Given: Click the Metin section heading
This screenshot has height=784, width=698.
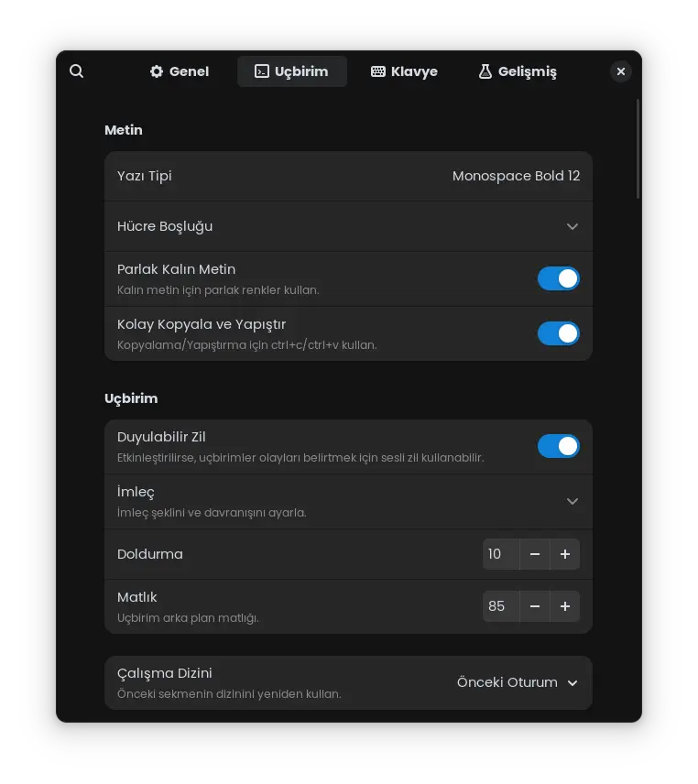Looking at the screenshot, I should [x=124, y=130].
